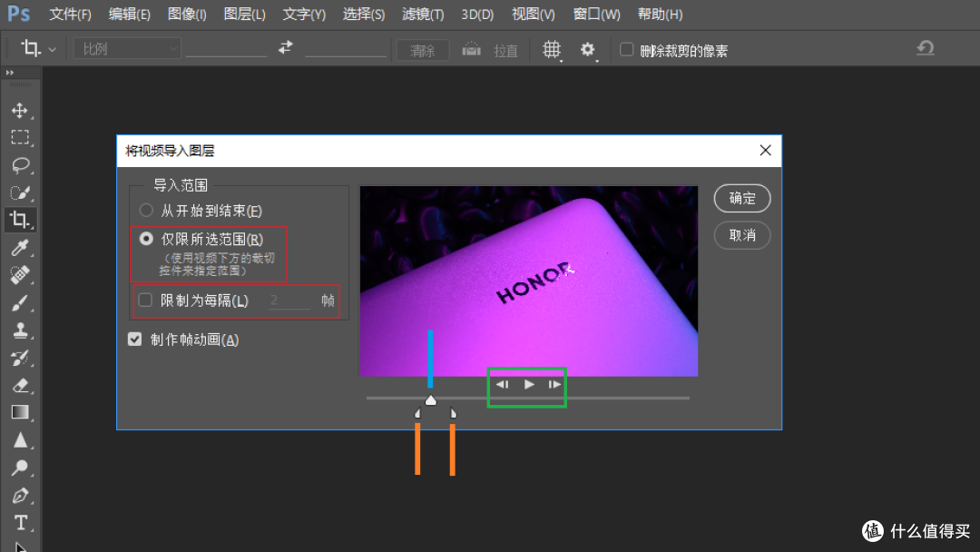980x552 pixels.
Task: Step back one frame in preview
Action: pos(502,384)
